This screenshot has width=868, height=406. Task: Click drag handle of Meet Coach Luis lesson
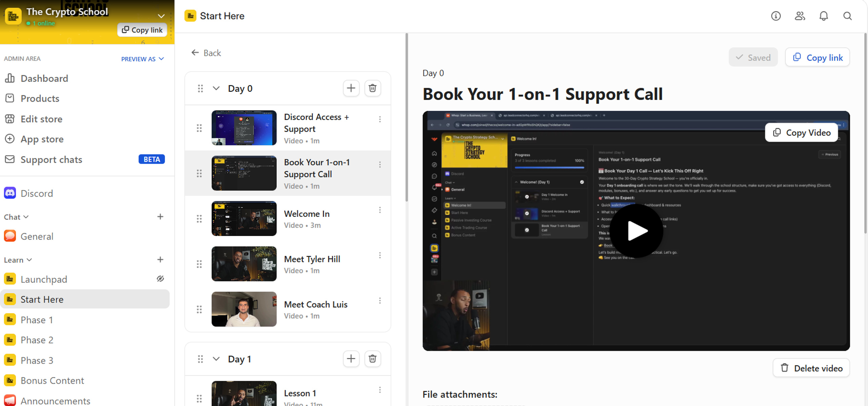(199, 309)
